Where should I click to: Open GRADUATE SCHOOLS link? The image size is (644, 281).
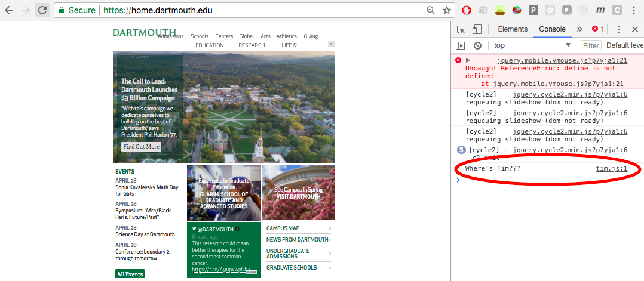coord(292,267)
